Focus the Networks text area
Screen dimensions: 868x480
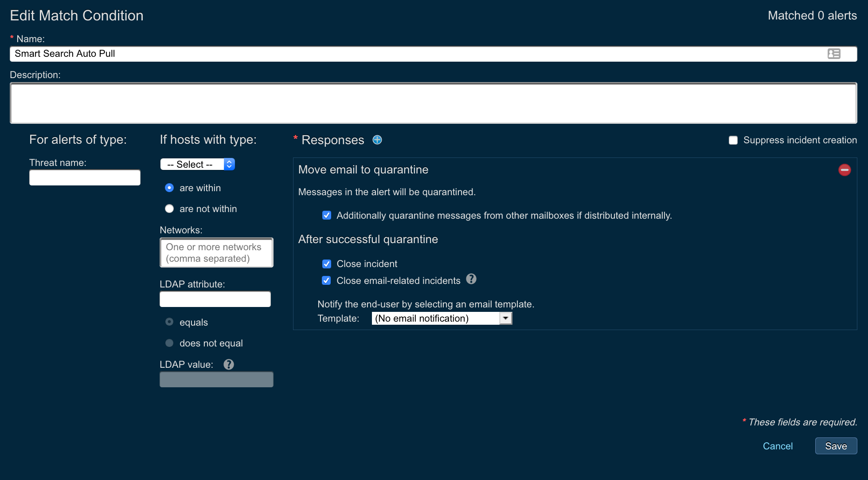(216, 253)
